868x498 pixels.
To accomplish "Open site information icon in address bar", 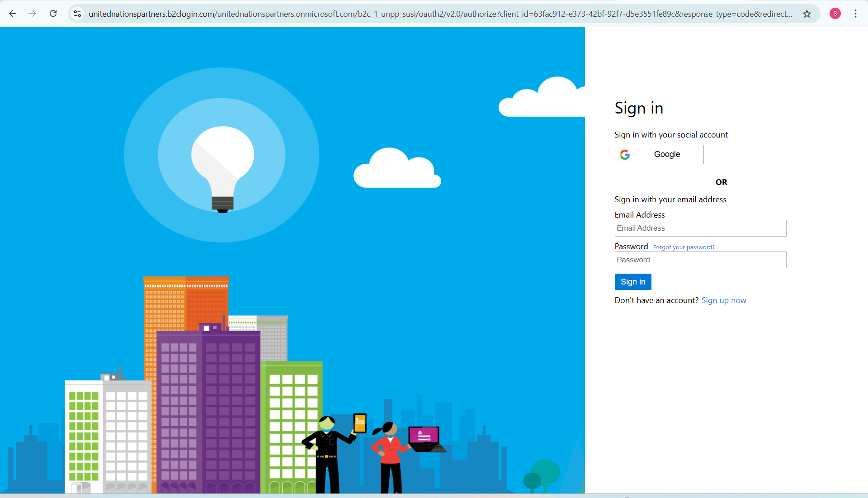I will [x=78, y=14].
